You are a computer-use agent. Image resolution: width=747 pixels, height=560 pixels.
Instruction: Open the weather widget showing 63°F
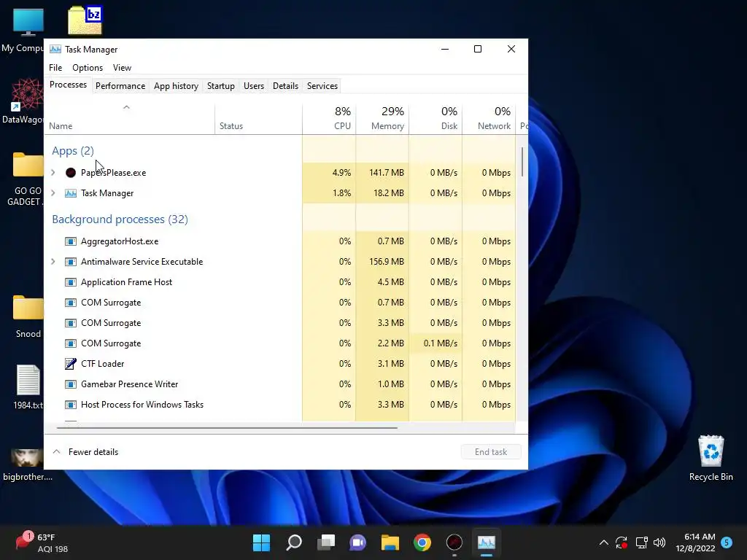(42, 542)
